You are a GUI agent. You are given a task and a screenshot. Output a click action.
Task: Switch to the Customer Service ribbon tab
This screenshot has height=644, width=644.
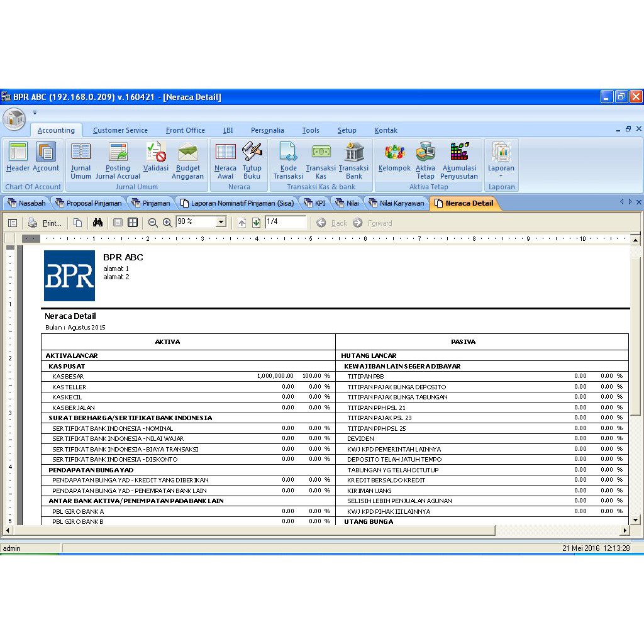point(120,130)
